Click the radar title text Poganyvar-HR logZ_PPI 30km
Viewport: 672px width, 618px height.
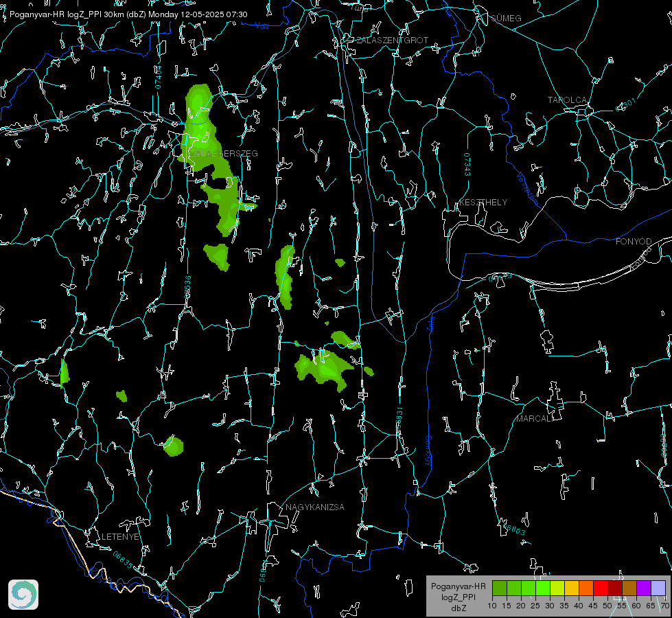(x=67, y=14)
